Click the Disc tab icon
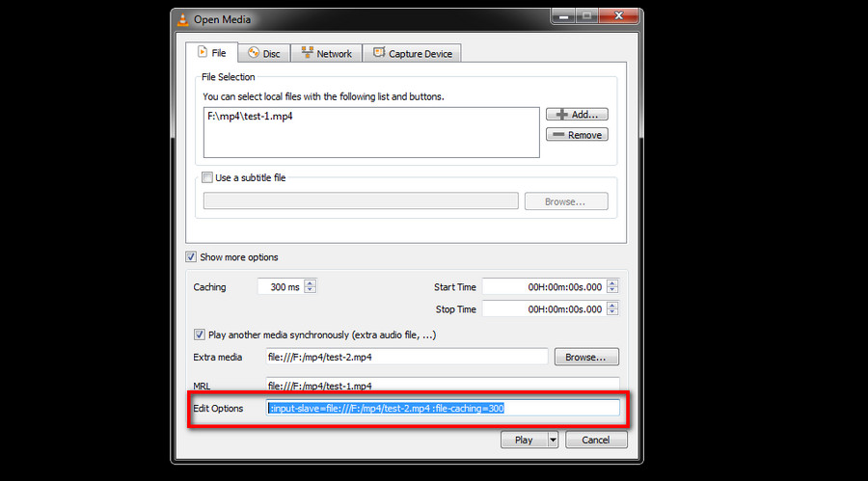 254,53
